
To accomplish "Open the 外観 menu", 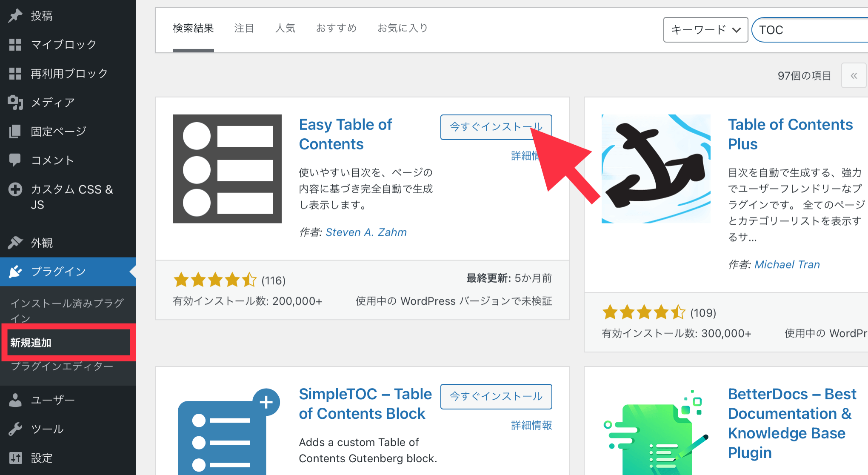I will (x=68, y=243).
